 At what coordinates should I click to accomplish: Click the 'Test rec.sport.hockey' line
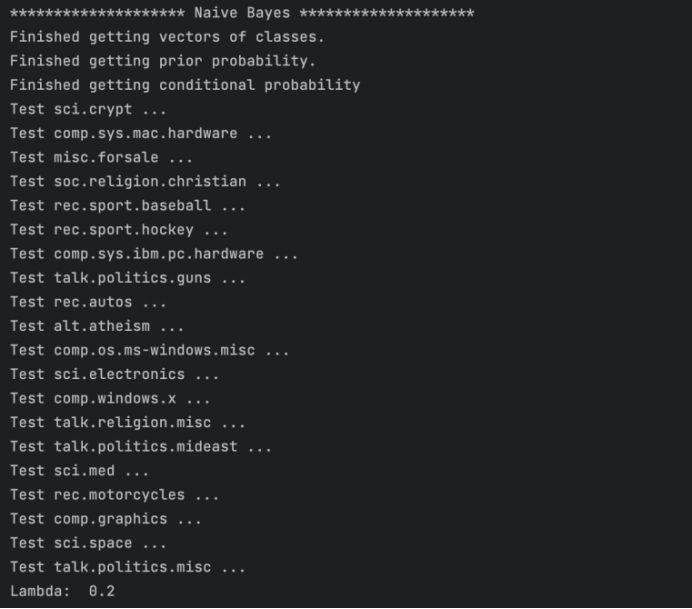pyautogui.click(x=119, y=230)
